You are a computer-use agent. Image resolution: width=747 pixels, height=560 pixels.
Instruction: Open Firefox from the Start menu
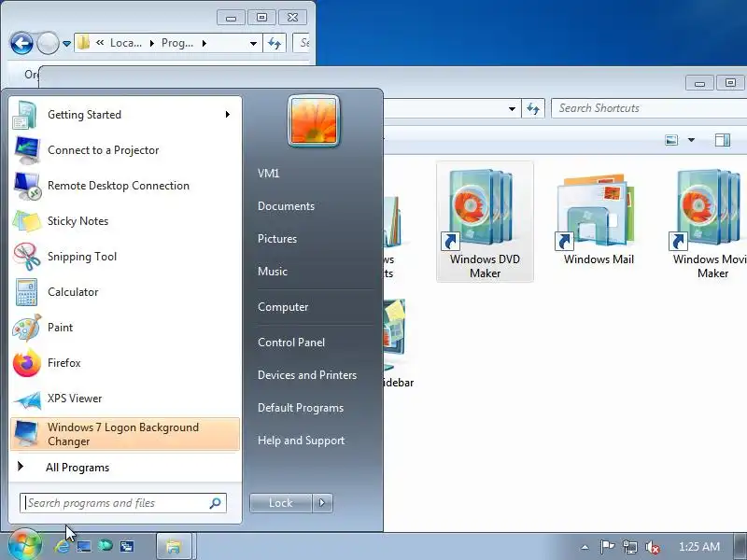125,363
